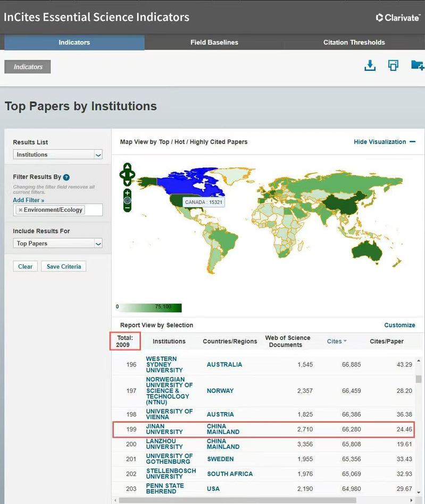The height and width of the screenshot is (504, 425).
Task: Click the map color legend bar
Action: point(151,308)
